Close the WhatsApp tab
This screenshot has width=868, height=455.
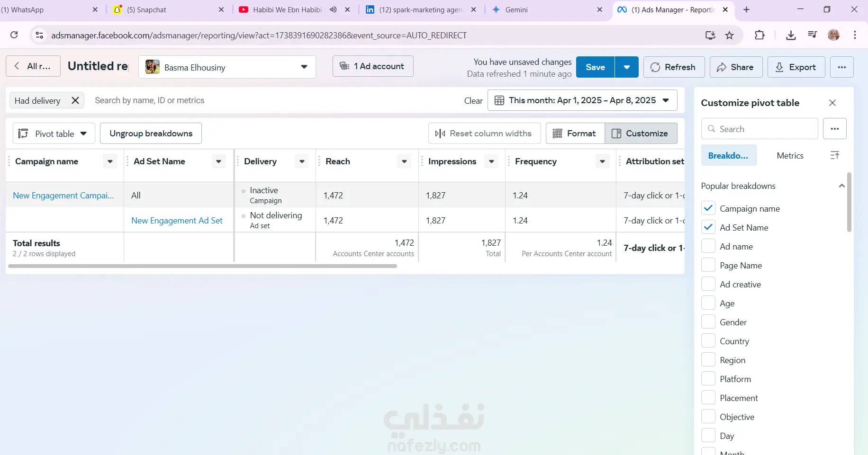tap(95, 9)
